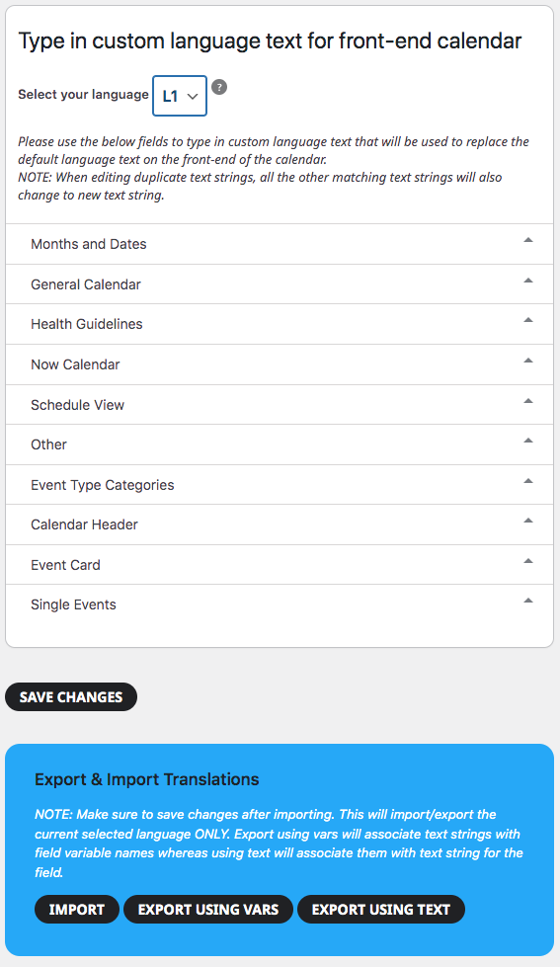
Task: Click the Event Card triangle icon
Action: tap(528, 561)
